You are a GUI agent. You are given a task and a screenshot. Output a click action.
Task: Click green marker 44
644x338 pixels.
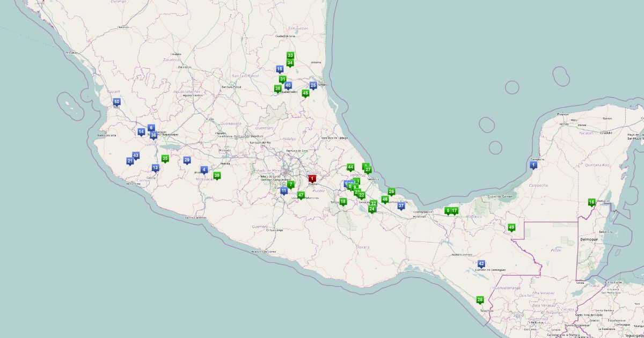pyautogui.click(x=350, y=167)
